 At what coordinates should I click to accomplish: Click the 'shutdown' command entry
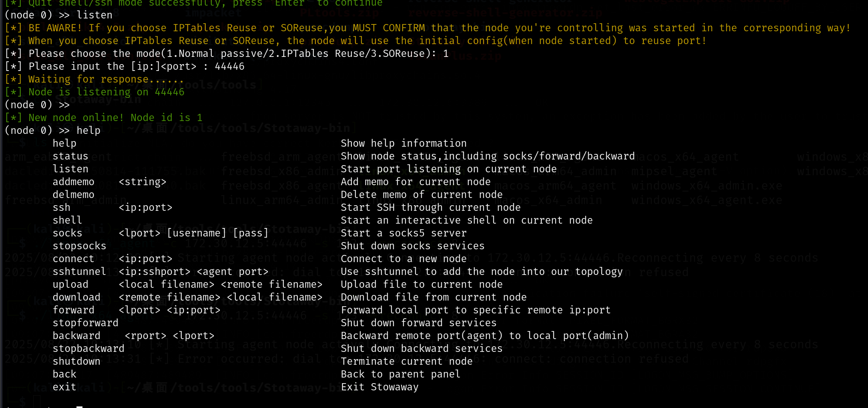(x=76, y=361)
